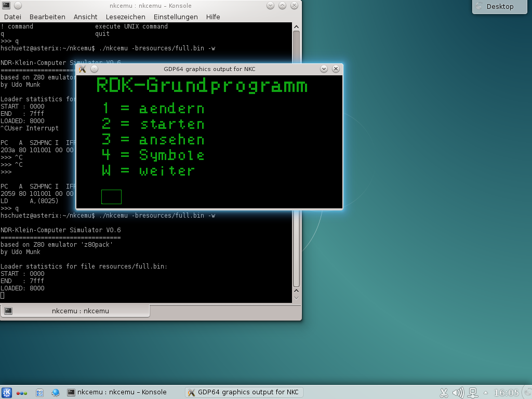Select the 'nkcemu : nkcemu' Konsole tab

tap(75, 311)
